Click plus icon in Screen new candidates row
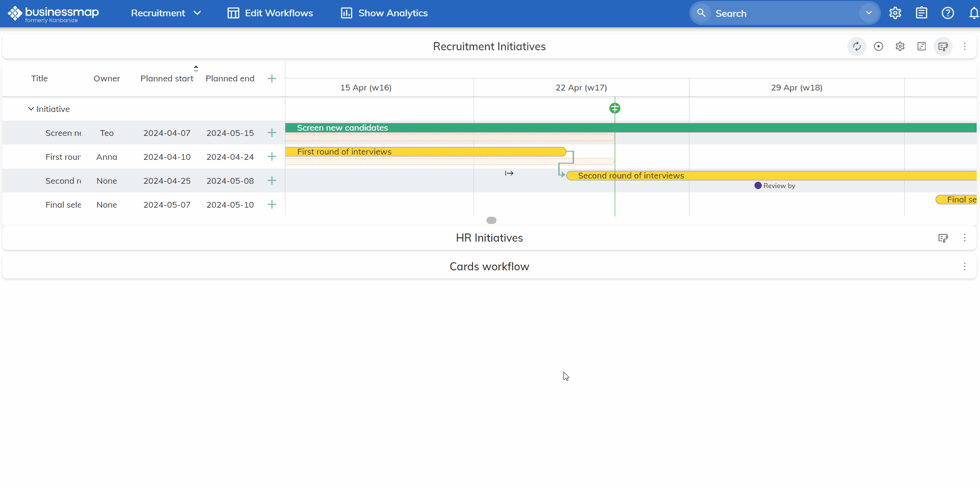Image resolution: width=980 pixels, height=489 pixels. pos(272,133)
